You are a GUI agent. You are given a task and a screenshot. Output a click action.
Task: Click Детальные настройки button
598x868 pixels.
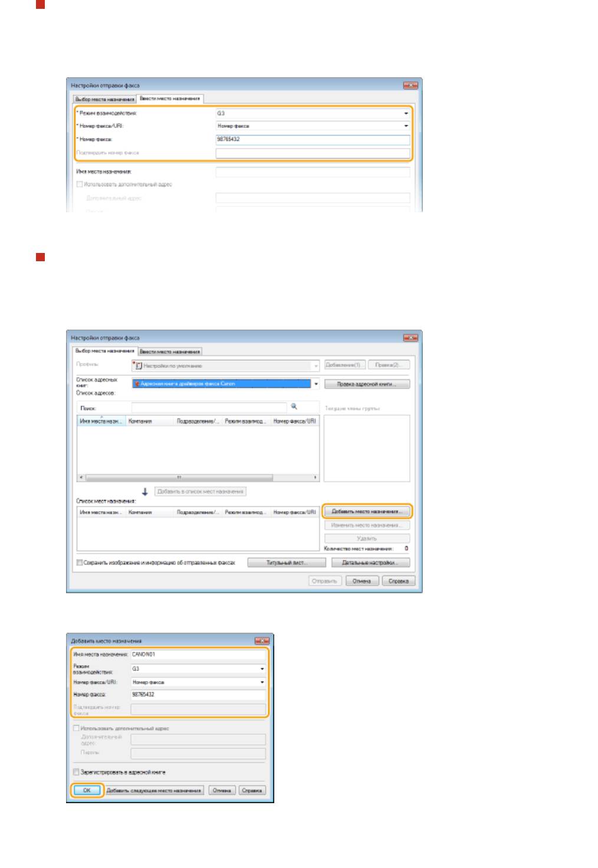369,563
